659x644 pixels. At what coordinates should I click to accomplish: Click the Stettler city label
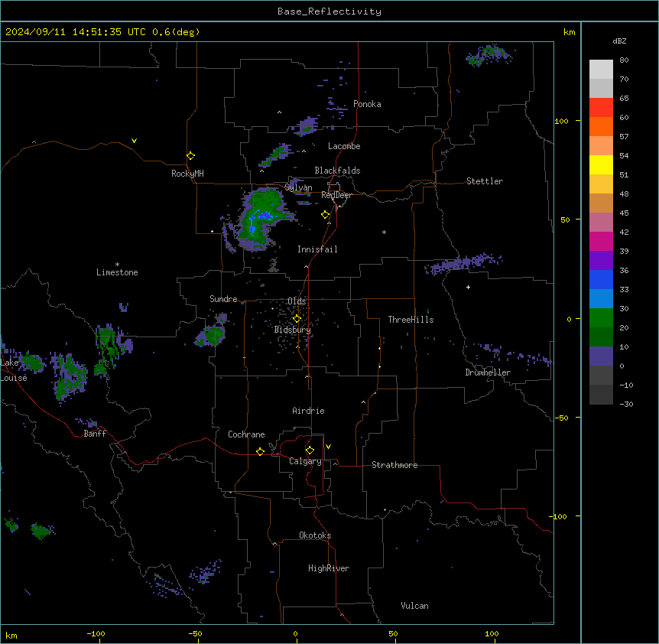[x=485, y=181]
